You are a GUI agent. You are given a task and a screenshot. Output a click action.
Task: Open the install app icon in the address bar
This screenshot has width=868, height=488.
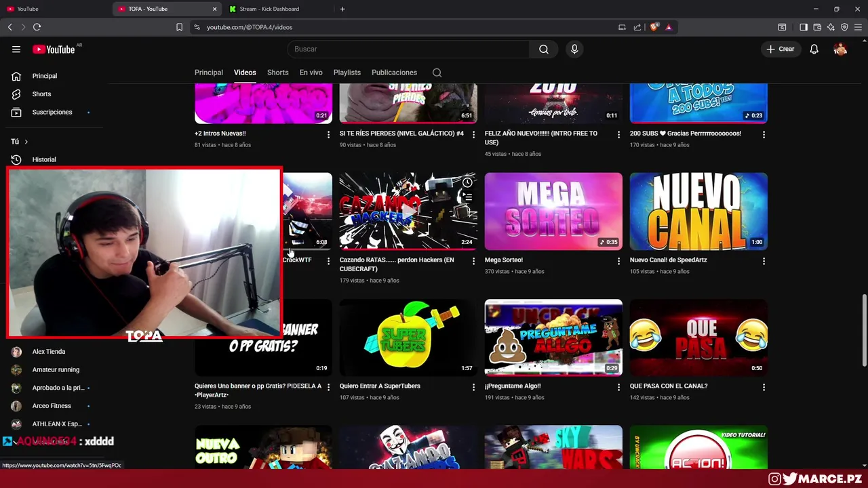click(622, 27)
